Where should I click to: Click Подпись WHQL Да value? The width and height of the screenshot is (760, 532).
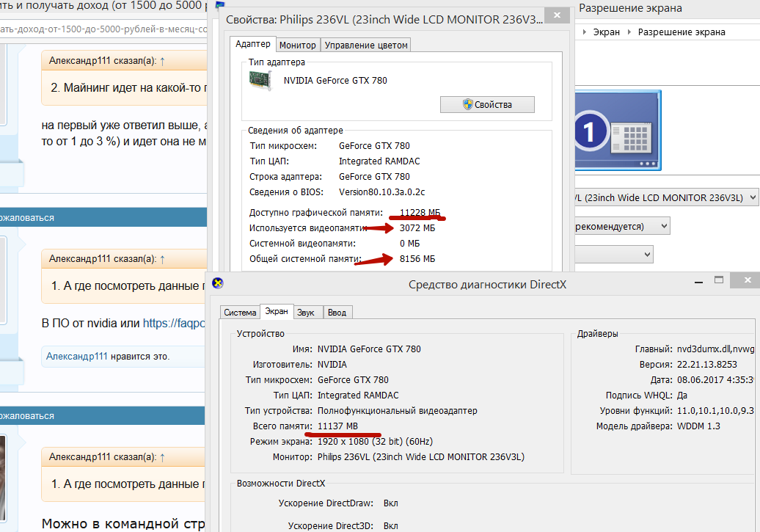pos(682,396)
